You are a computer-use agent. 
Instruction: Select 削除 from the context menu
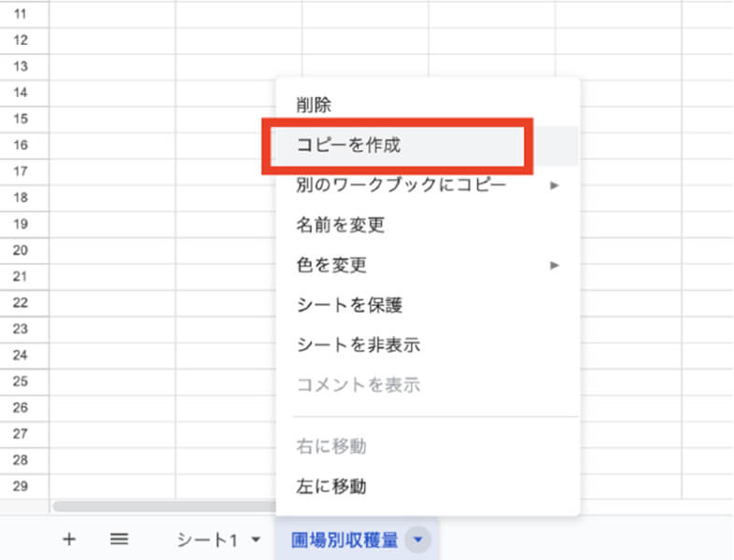[x=313, y=105]
